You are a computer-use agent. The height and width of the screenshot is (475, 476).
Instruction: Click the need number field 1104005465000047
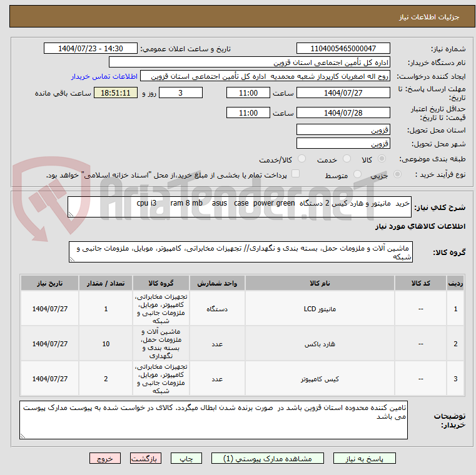(343, 49)
